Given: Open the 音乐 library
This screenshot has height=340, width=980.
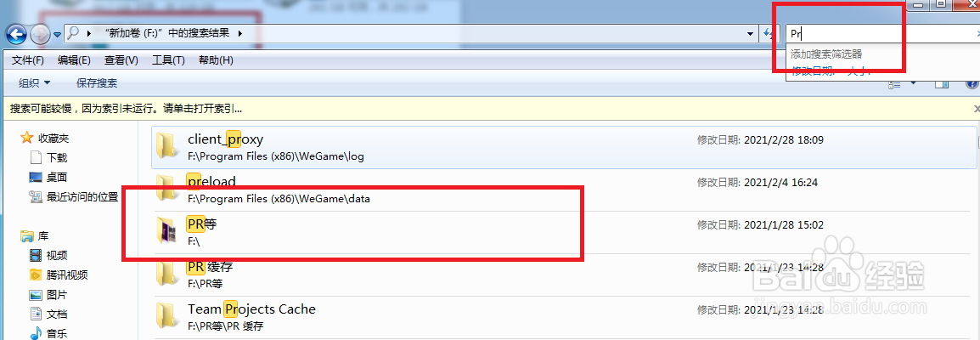Looking at the screenshot, I should (x=56, y=334).
